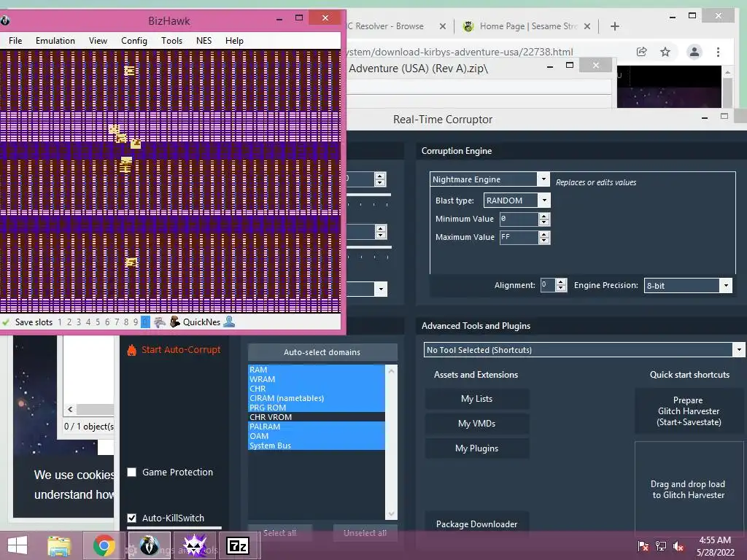Open the No Tool Selected (Shortcuts) dropdown
This screenshot has height=560, width=747.
738,350
